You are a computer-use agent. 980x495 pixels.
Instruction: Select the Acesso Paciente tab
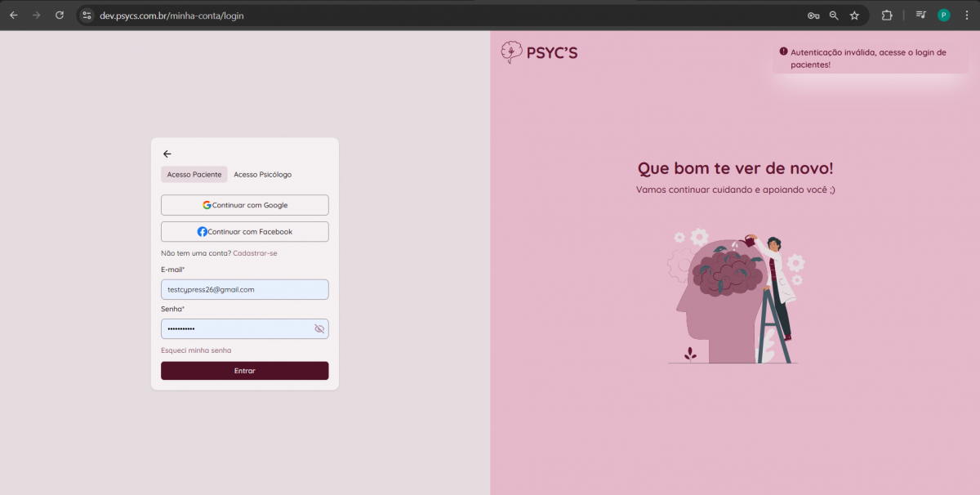tap(194, 175)
